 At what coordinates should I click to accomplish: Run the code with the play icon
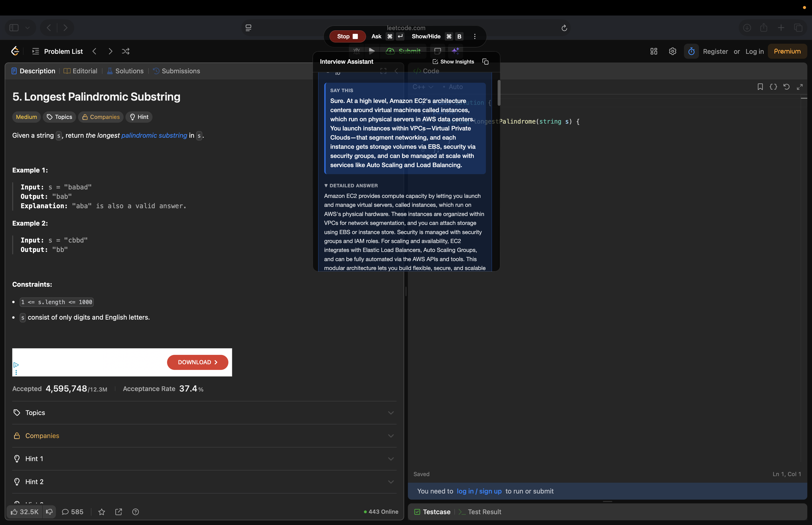[372, 51]
